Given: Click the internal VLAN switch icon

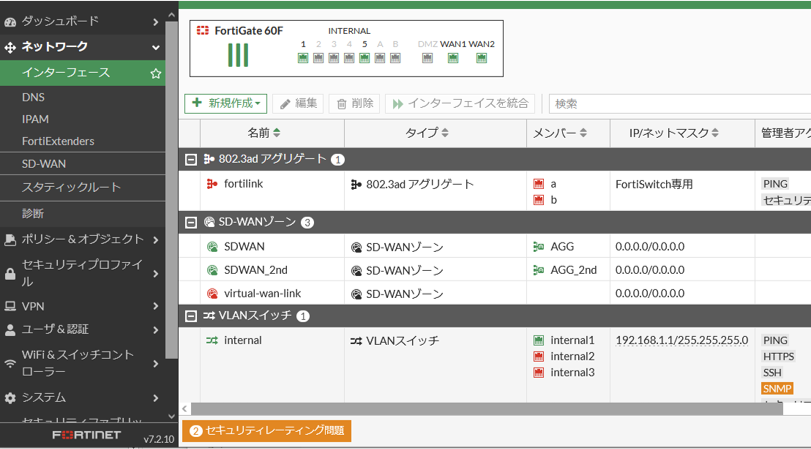Looking at the screenshot, I should point(212,340).
